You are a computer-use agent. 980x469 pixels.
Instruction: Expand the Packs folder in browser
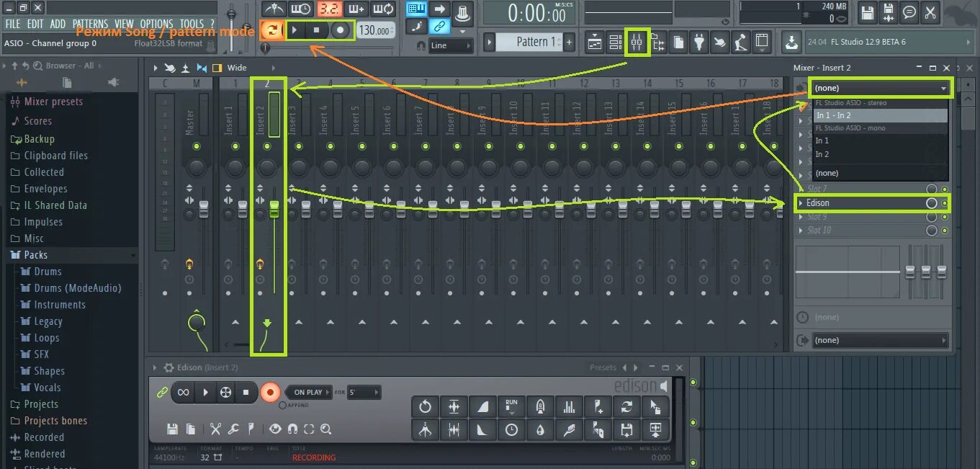coord(35,255)
